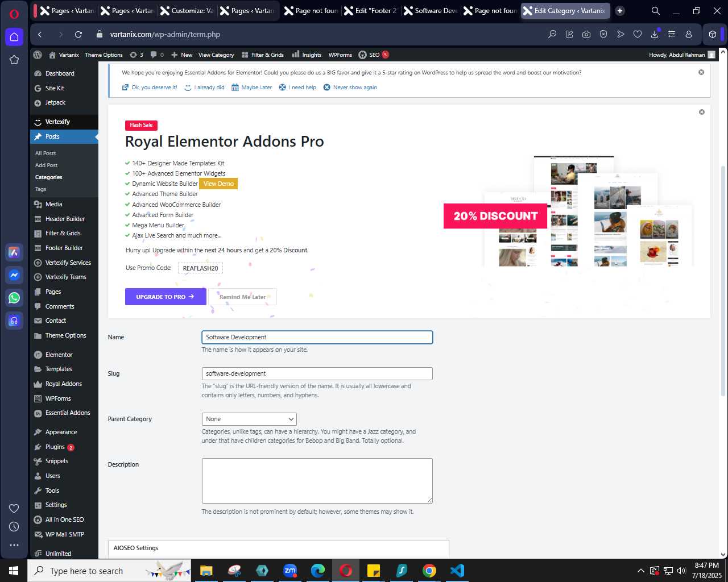Open Howdy, Abdul Rehman account menu
Image resolution: width=728 pixels, height=582 pixels.
[x=682, y=55]
